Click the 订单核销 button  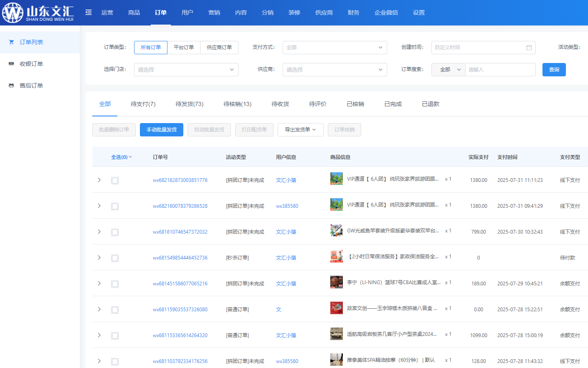pyautogui.click(x=345, y=130)
